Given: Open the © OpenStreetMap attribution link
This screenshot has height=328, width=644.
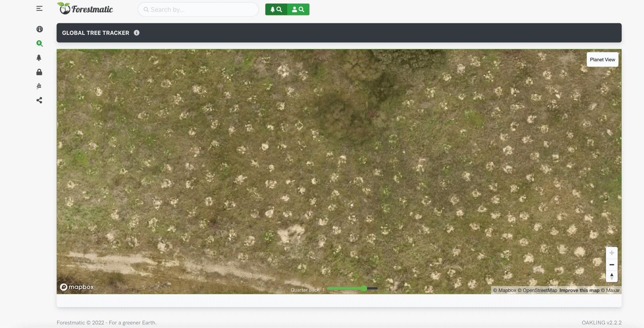Looking at the screenshot, I should [537, 290].
